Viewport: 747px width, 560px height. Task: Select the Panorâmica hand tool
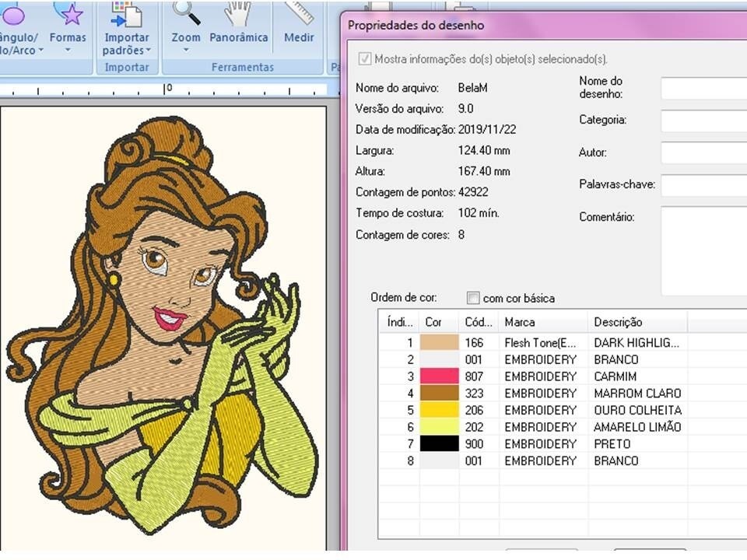tap(239, 14)
